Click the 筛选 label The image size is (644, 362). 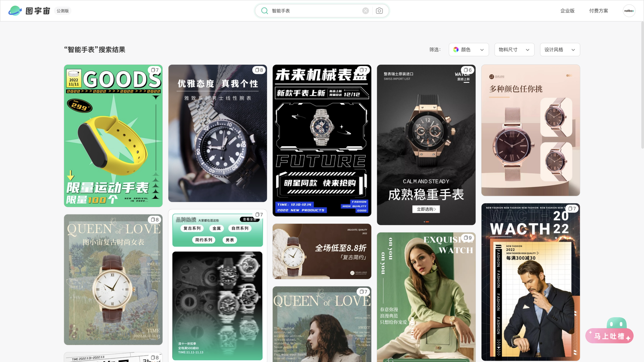tap(435, 50)
